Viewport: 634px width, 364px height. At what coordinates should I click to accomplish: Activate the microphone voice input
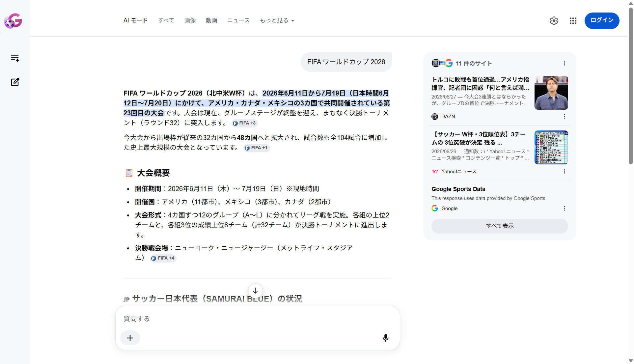(385, 338)
